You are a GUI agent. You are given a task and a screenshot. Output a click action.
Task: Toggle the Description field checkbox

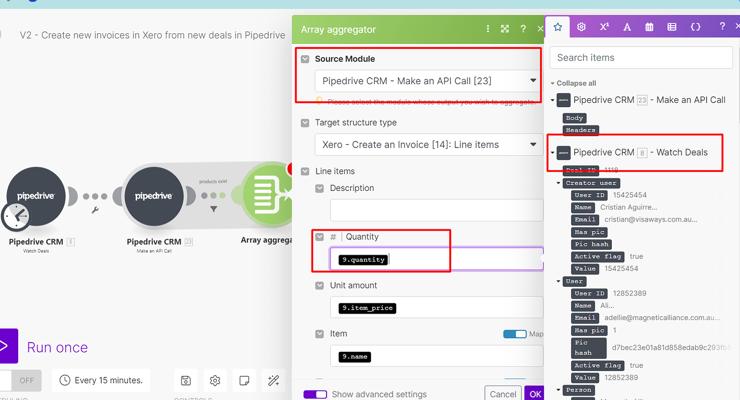coord(320,188)
